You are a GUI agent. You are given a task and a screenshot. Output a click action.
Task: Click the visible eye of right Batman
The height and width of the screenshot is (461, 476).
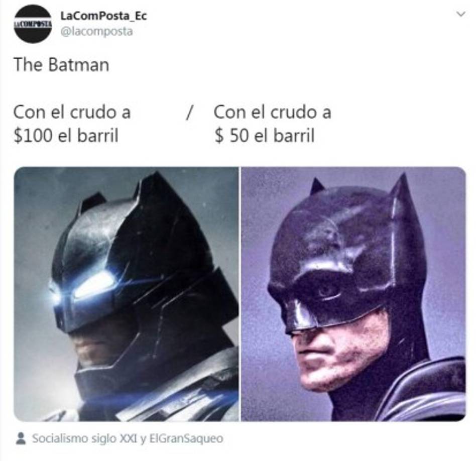pyautogui.click(x=326, y=291)
